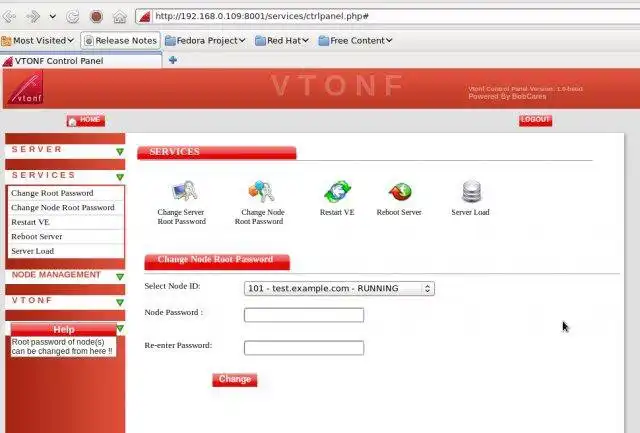Image resolution: width=640 pixels, height=433 pixels.
Task: Click the HOME button
Action: coord(86,120)
